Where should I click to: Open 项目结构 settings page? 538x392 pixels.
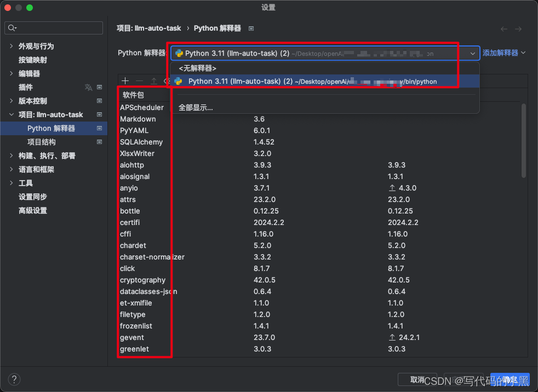(x=41, y=142)
